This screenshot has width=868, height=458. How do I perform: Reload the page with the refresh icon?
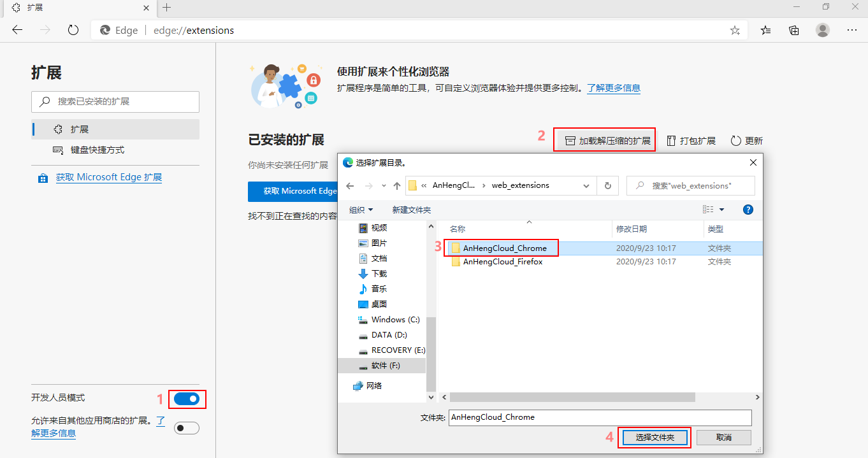73,30
